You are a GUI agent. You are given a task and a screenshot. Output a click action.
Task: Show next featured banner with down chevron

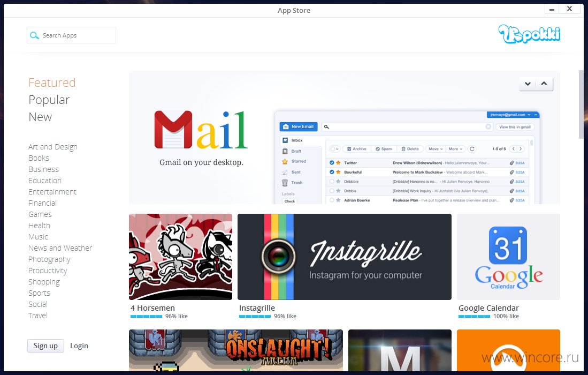point(528,84)
